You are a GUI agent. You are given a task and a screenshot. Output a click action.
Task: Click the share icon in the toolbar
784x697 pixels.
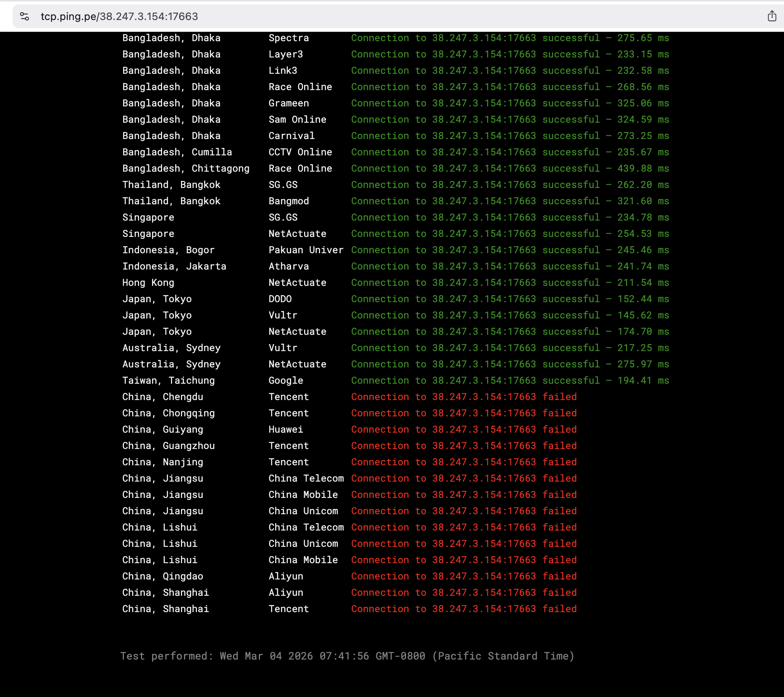point(772,16)
